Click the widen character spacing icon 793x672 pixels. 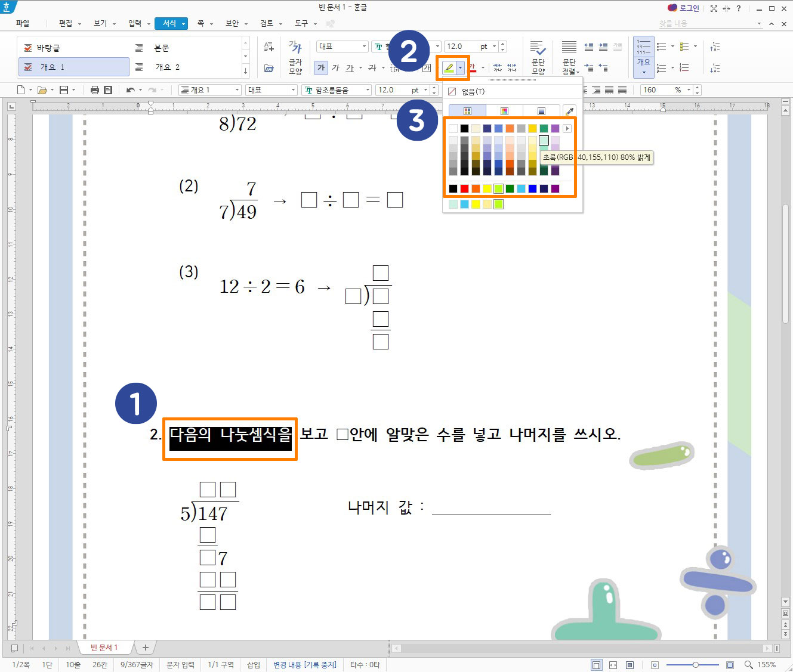tap(511, 68)
